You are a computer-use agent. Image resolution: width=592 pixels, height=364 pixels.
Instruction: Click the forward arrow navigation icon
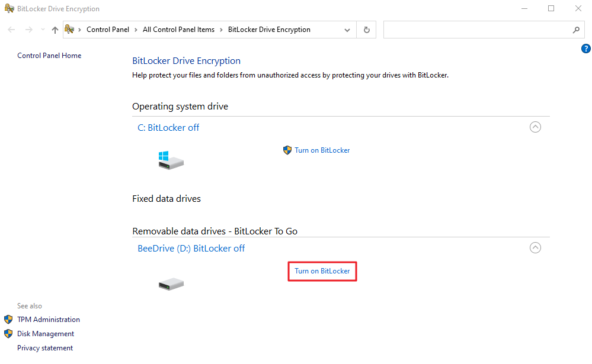click(x=28, y=30)
